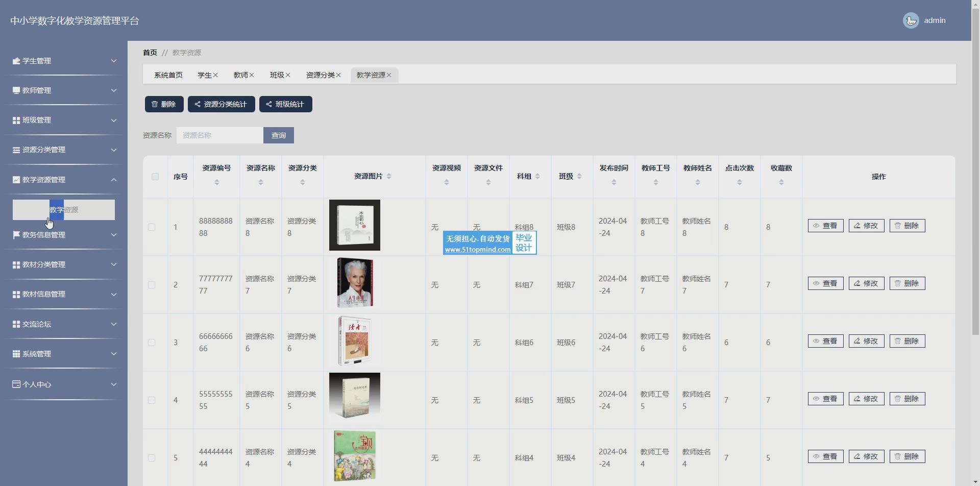
Task: Close the 班级 tab with its X
Action: [288, 75]
